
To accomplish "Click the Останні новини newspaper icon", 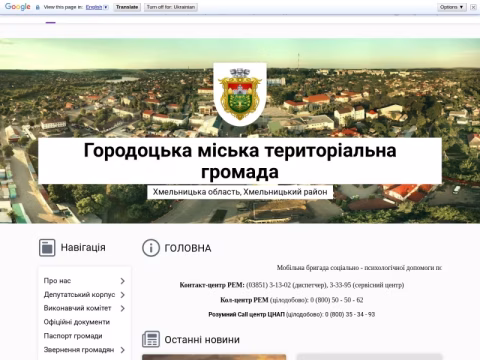I will click(x=151, y=339).
